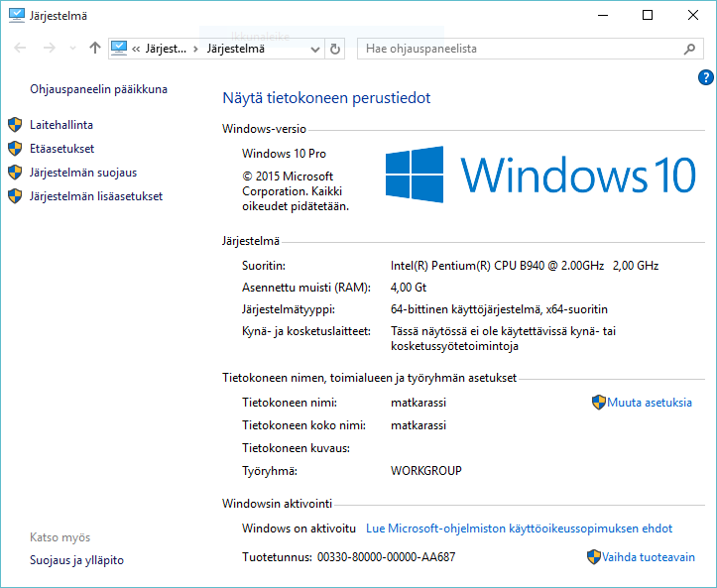Screen dimensions: 717x588
Task: Open help with the blue question mark
Action: [705, 77]
